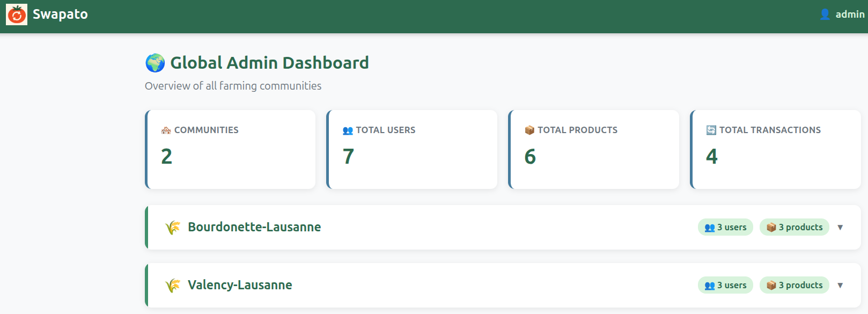Click the users icon in Valency-Lausanne badge
Screen dimensions: 868x314
coord(710,286)
